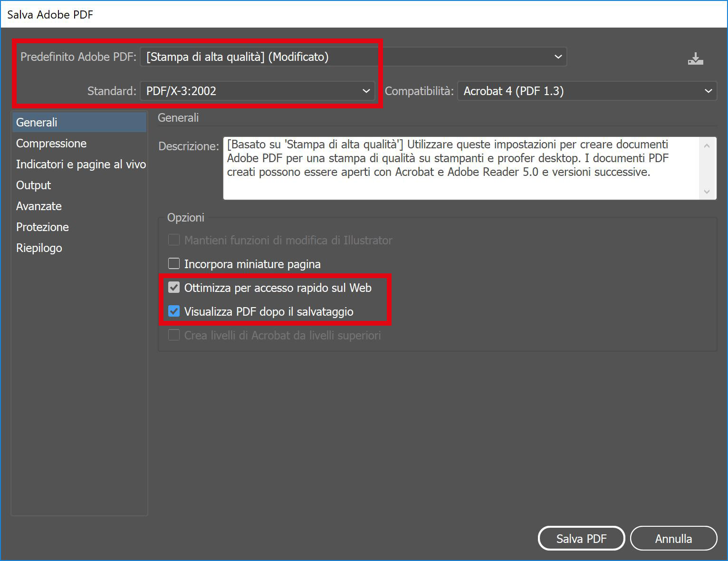Toggle Ottimizza per accesso rapido sul Web
Viewport: 728px width, 561px height.
coord(174,287)
